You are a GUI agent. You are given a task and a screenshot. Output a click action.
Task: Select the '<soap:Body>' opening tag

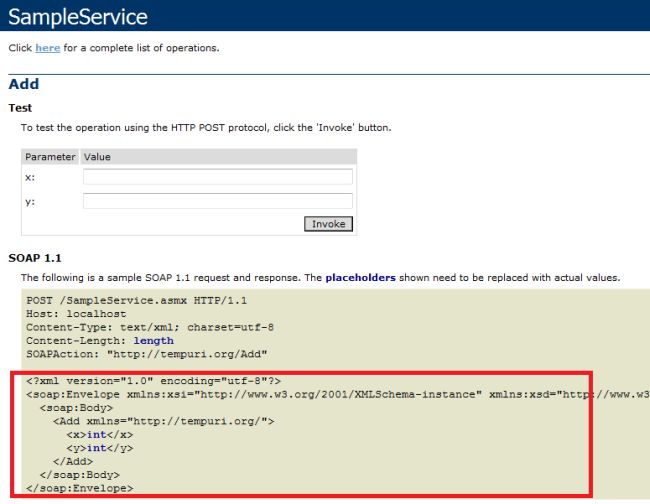pyautogui.click(x=76, y=408)
